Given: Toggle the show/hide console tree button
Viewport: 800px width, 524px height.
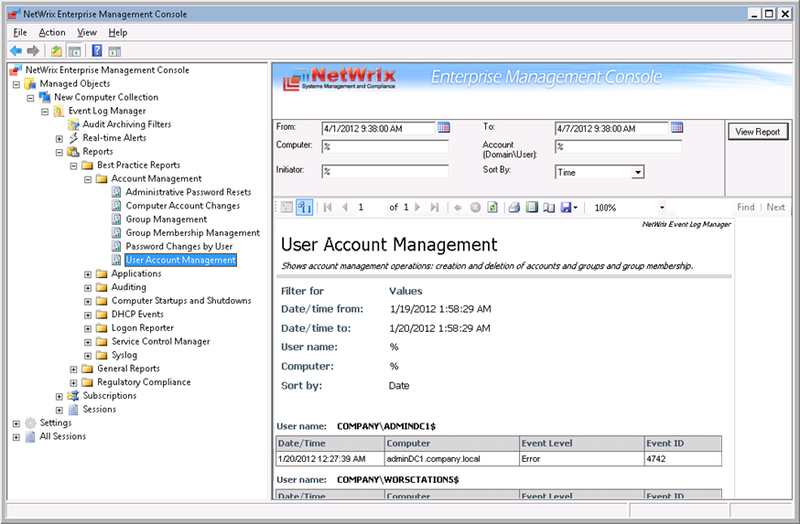Looking at the screenshot, I should (x=75, y=50).
